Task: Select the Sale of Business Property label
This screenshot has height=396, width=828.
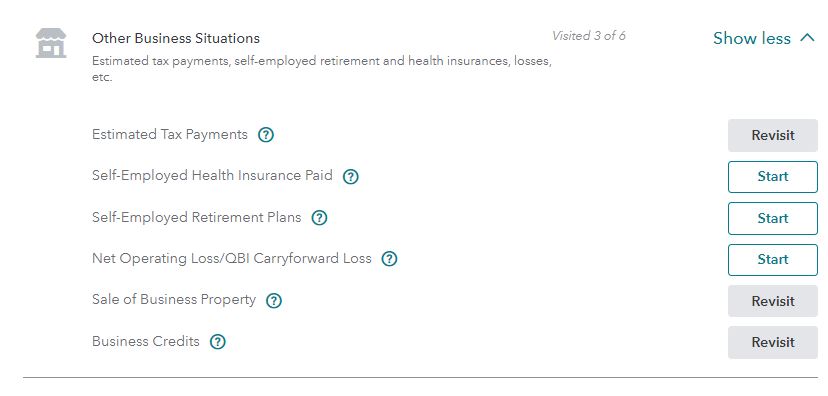Action: tap(174, 299)
